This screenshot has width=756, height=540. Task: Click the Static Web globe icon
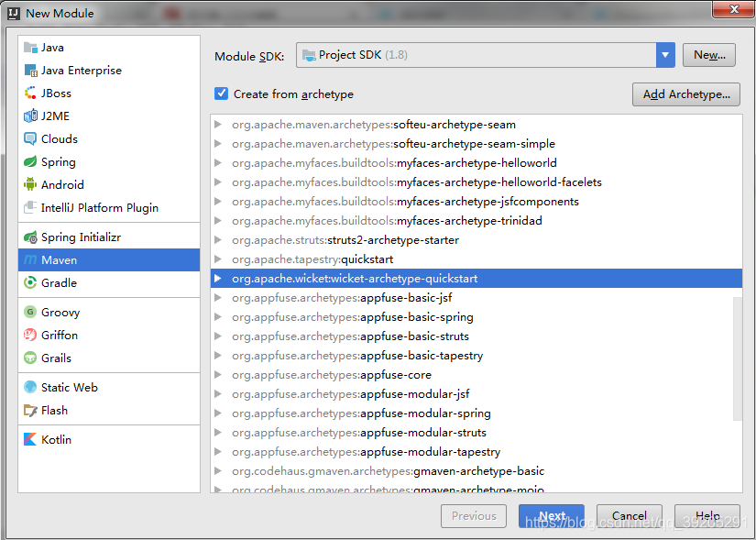(x=30, y=387)
